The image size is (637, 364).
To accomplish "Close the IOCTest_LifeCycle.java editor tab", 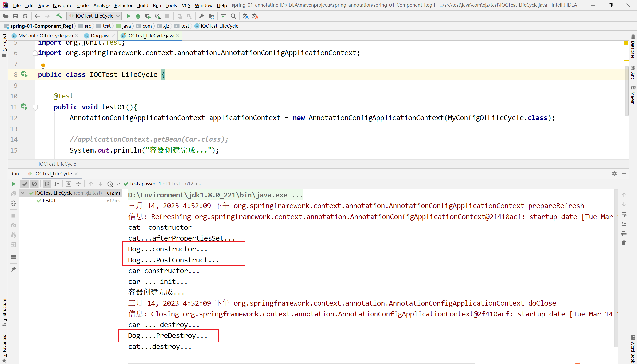I will (x=178, y=36).
